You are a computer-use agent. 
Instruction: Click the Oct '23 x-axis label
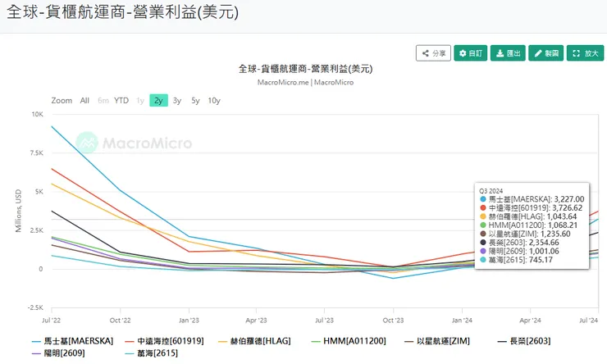(393, 321)
